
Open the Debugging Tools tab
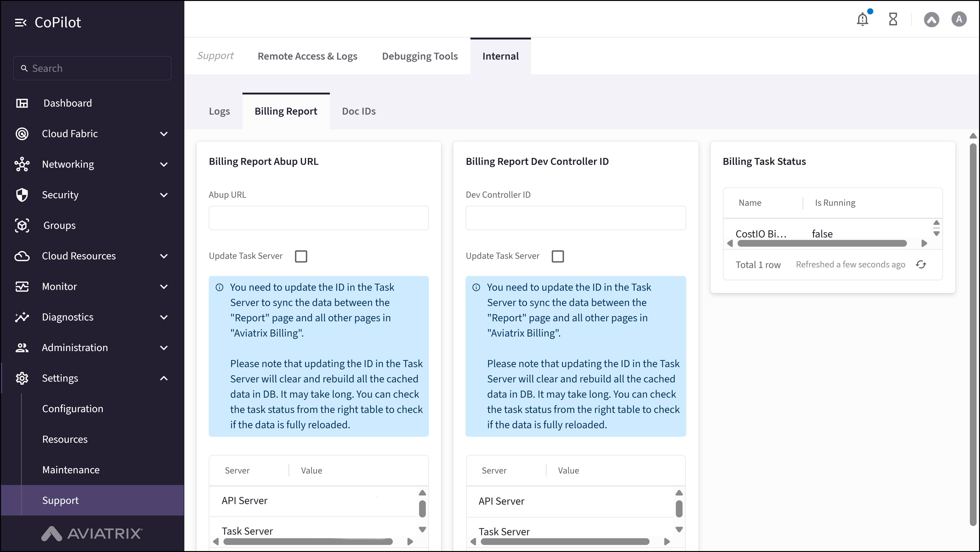[420, 56]
